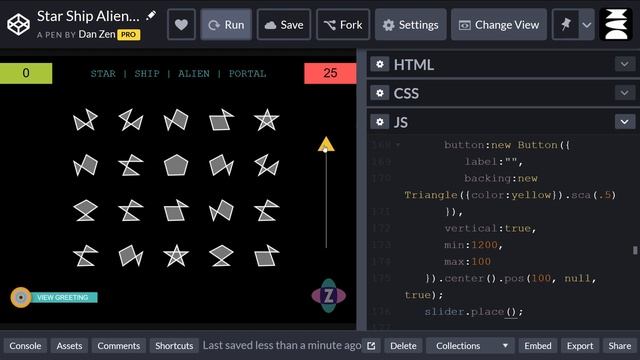Expand JS panel chevron menu
The image size is (640, 360).
[x=624, y=122]
